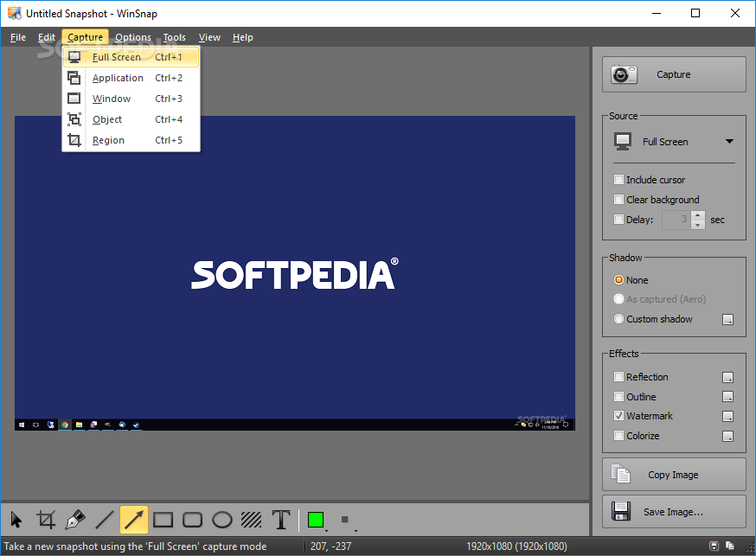
Task: Open the View menu
Action: [209, 37]
